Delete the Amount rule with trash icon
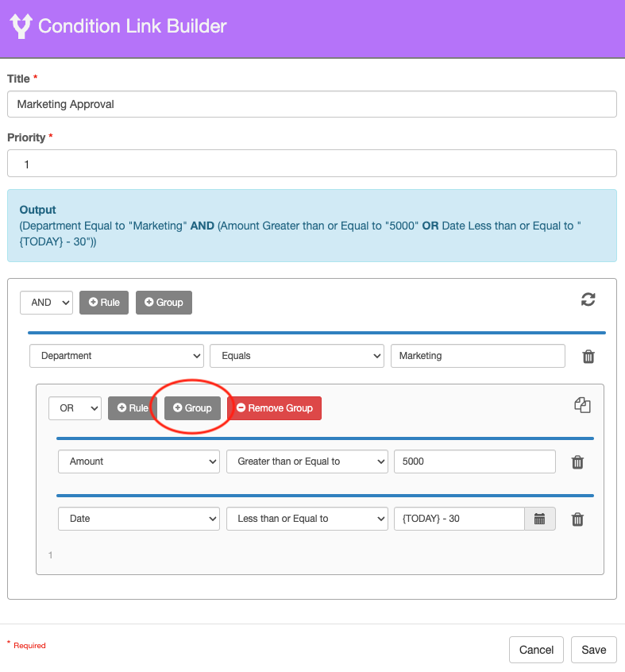 pos(578,462)
